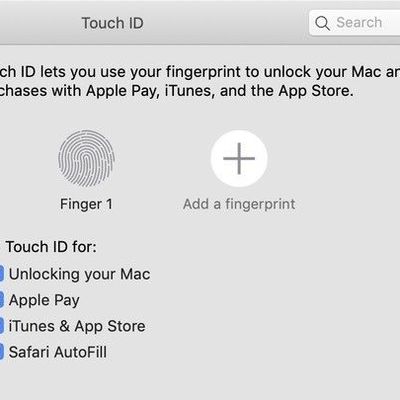Toggle the Unlocking your Mac checkbox
Screen dimensions: 400x400
click(1, 274)
